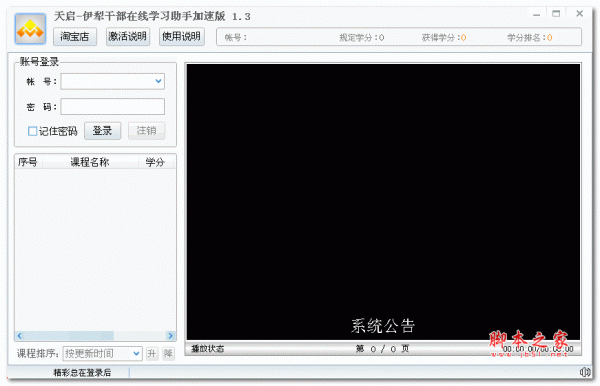Click the 学分排名 value in header
Screen dimensions: 600x386
tap(549, 37)
